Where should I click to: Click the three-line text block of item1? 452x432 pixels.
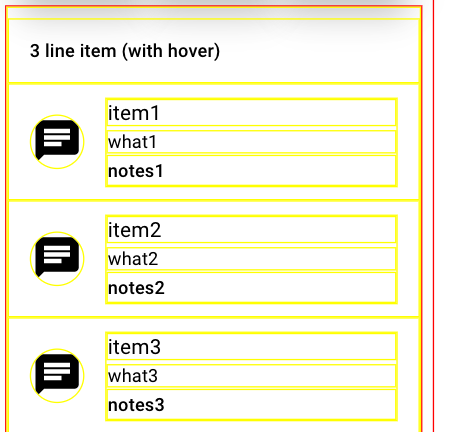[251, 142]
